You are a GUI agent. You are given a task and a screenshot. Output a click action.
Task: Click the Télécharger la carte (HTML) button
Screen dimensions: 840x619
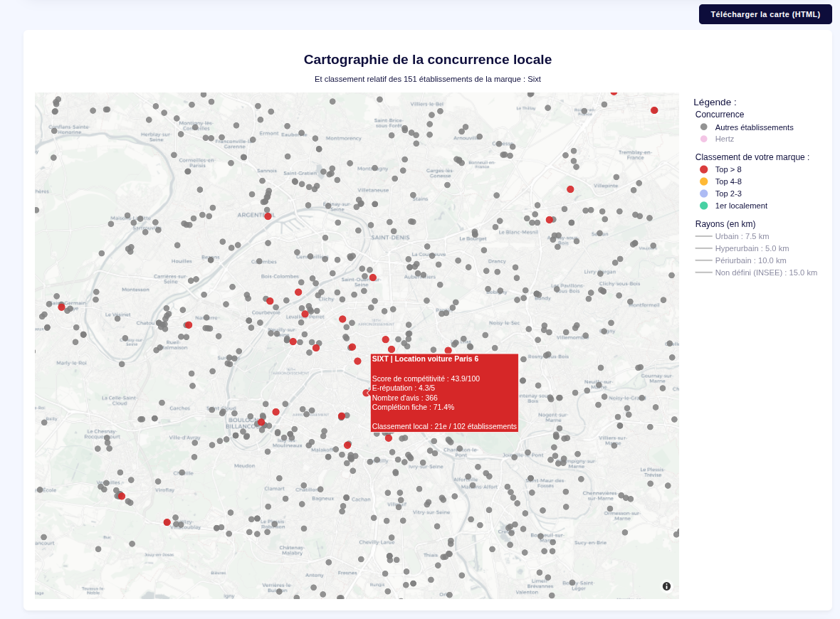tap(765, 14)
